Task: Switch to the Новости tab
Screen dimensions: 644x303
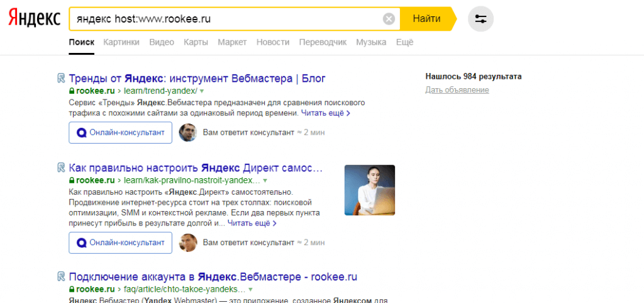Action: point(273,42)
